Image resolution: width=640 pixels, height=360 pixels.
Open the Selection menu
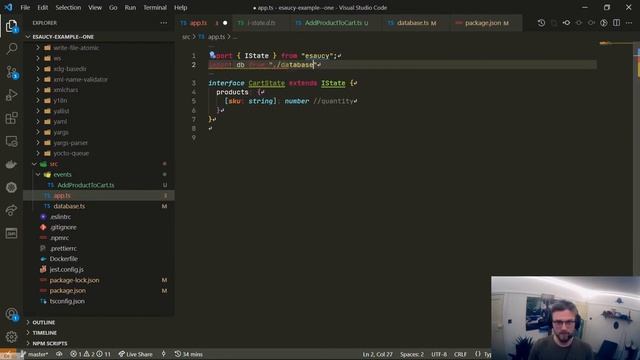68,7
